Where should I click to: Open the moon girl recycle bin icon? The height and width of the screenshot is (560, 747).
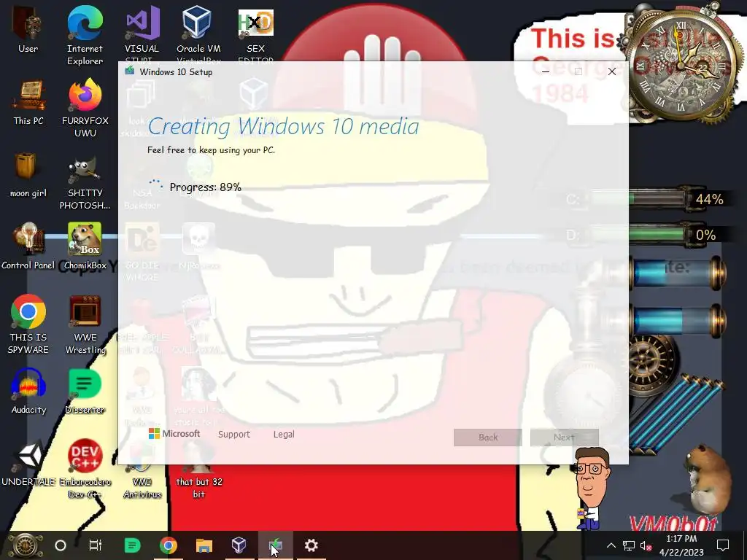[28, 175]
